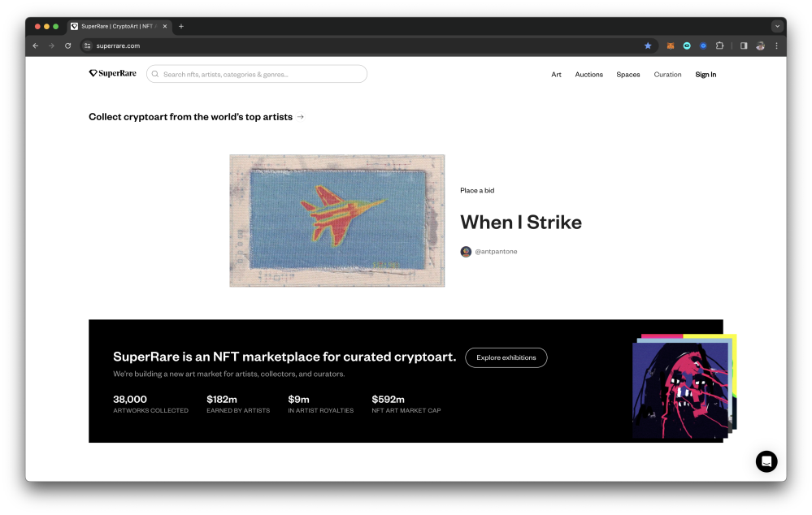
Task: Click the arrow after 'Collect cryptoart' heading
Action: pyautogui.click(x=301, y=117)
